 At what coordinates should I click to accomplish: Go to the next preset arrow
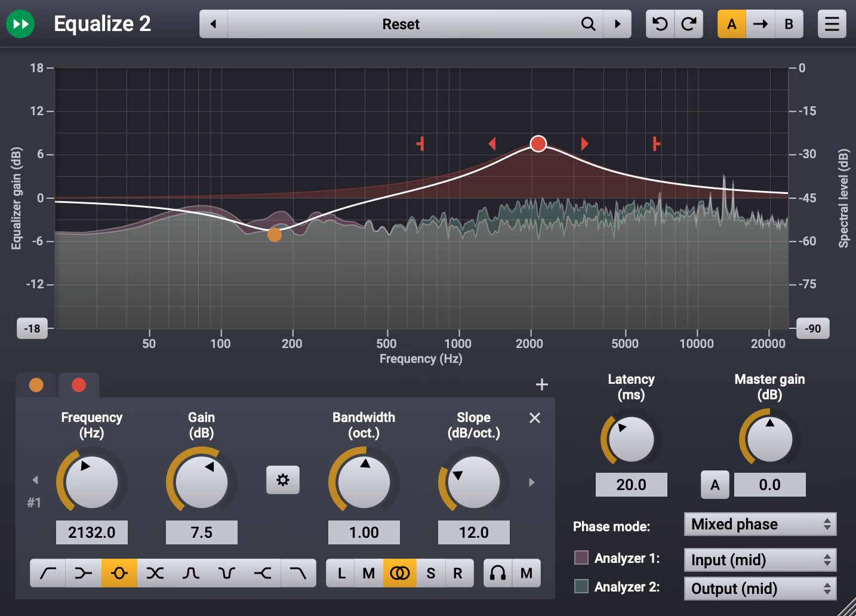(x=617, y=24)
